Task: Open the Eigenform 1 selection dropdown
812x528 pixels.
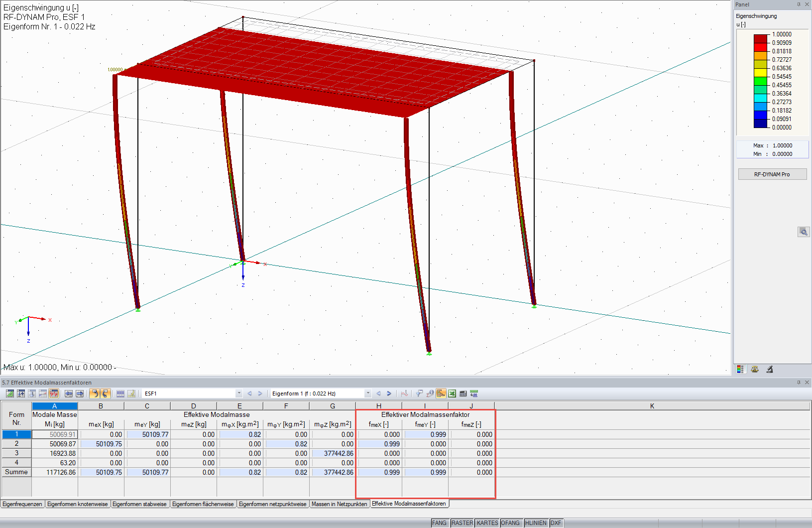Action: (x=367, y=393)
